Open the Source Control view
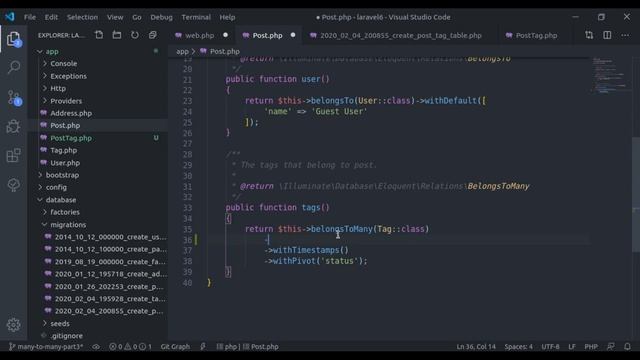 pyautogui.click(x=14, y=97)
